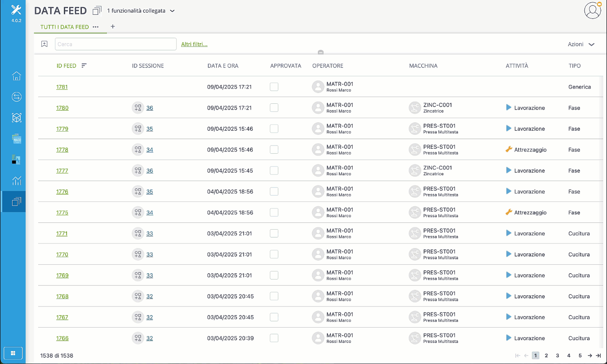Click the stacked windows icon beside DATA FEED title
The height and width of the screenshot is (364, 607).
pyautogui.click(x=97, y=10)
